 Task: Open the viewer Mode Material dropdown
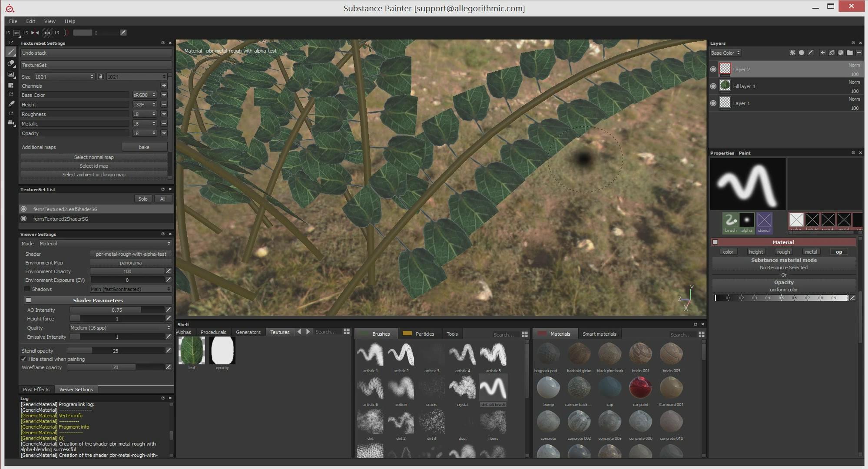click(x=105, y=244)
